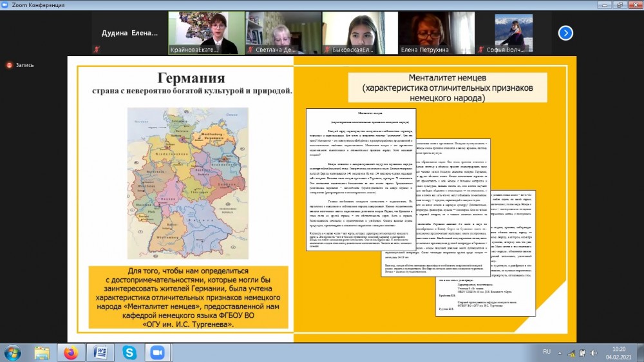Open Skype from the taskbar
Viewport: 644px width, 362px height.
[129, 352]
